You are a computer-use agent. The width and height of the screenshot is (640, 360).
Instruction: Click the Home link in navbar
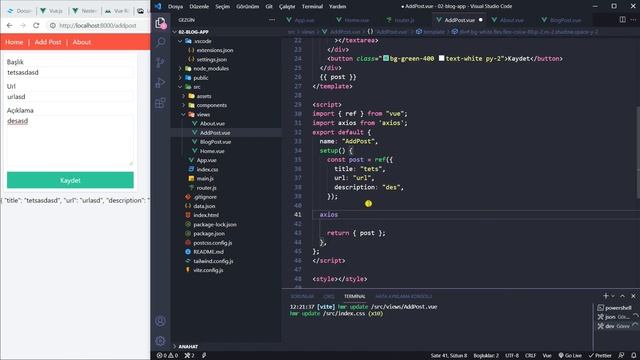[x=14, y=42]
